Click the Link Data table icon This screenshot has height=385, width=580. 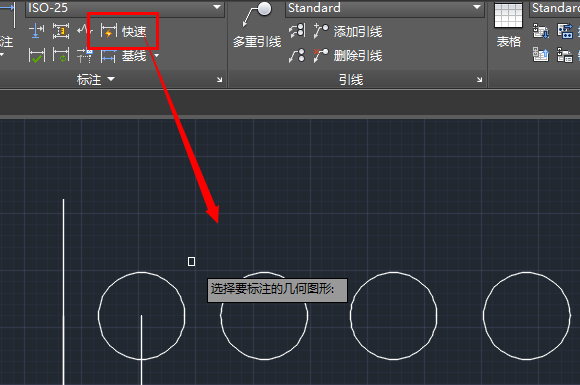[565, 55]
